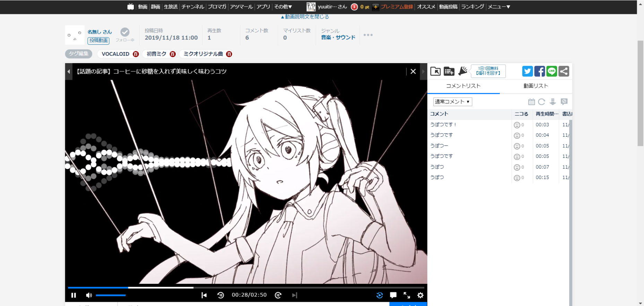Expand the メニュー dropdown
The height and width of the screenshot is (306, 644).
click(x=499, y=7)
